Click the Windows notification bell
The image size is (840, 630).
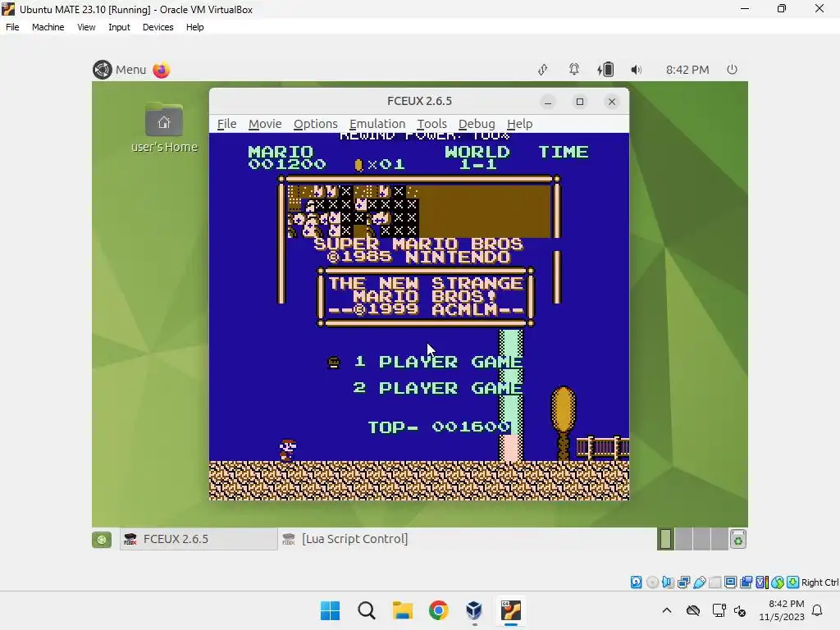tap(817, 610)
